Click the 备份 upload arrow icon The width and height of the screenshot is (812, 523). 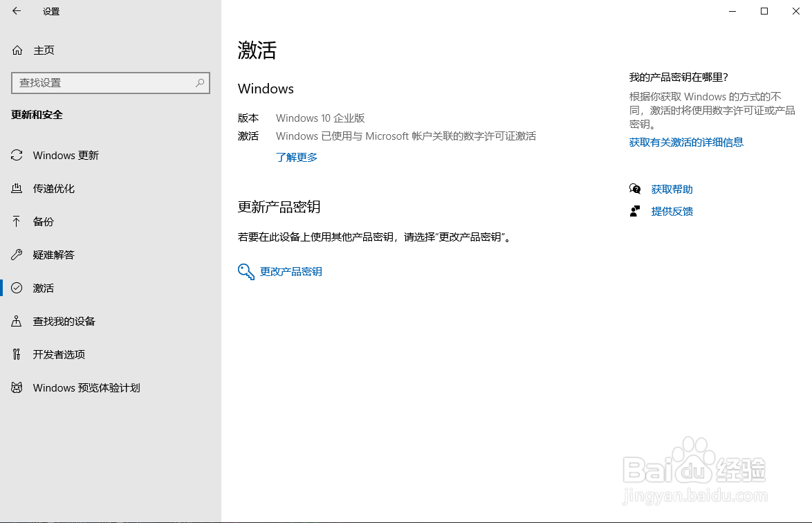17,221
